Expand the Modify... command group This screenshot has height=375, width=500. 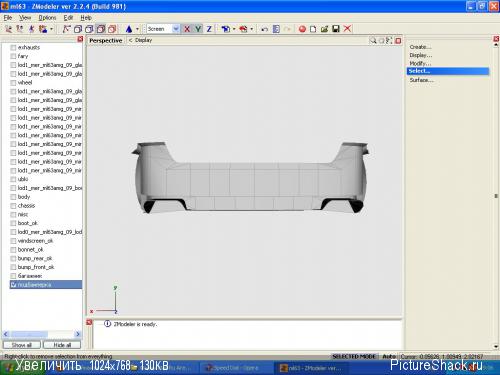coord(420,63)
